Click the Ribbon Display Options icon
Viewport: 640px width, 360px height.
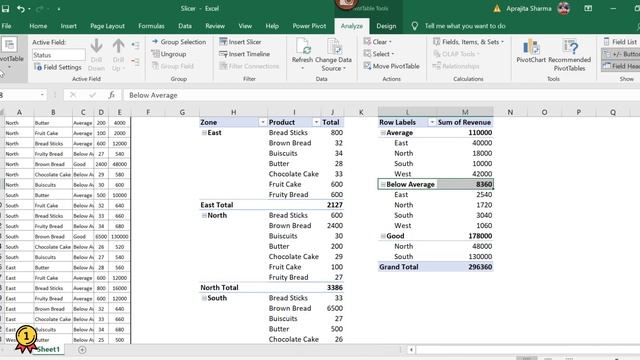(588, 8)
